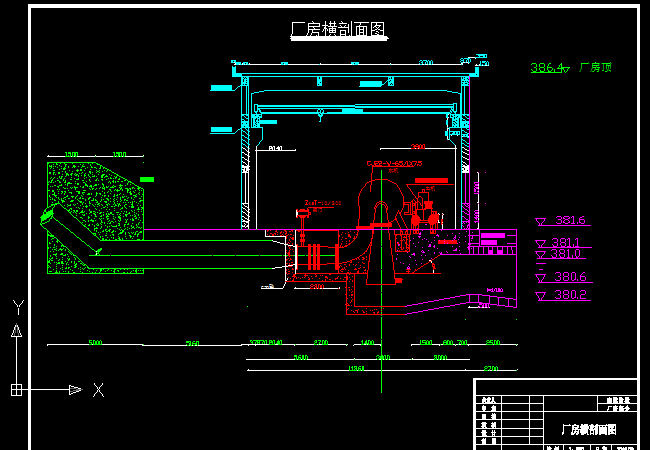Select the green 386.4 elevation text
The width and height of the screenshot is (650, 450).
546,68
